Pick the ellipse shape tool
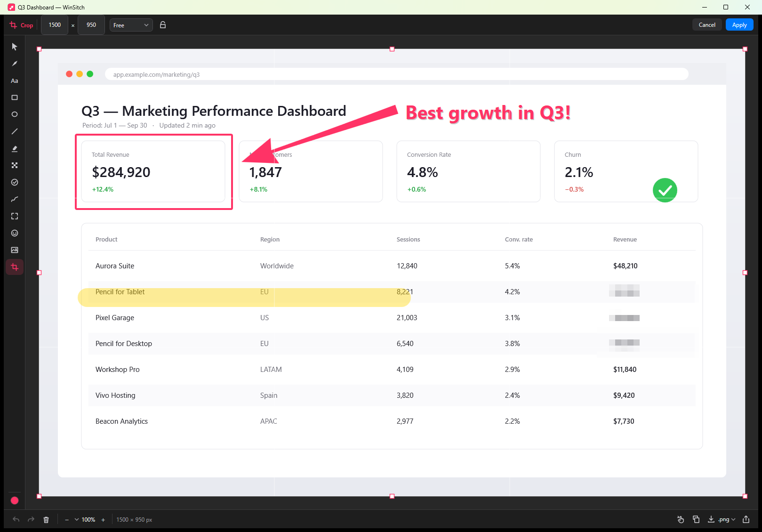The width and height of the screenshot is (762, 532). point(15,114)
